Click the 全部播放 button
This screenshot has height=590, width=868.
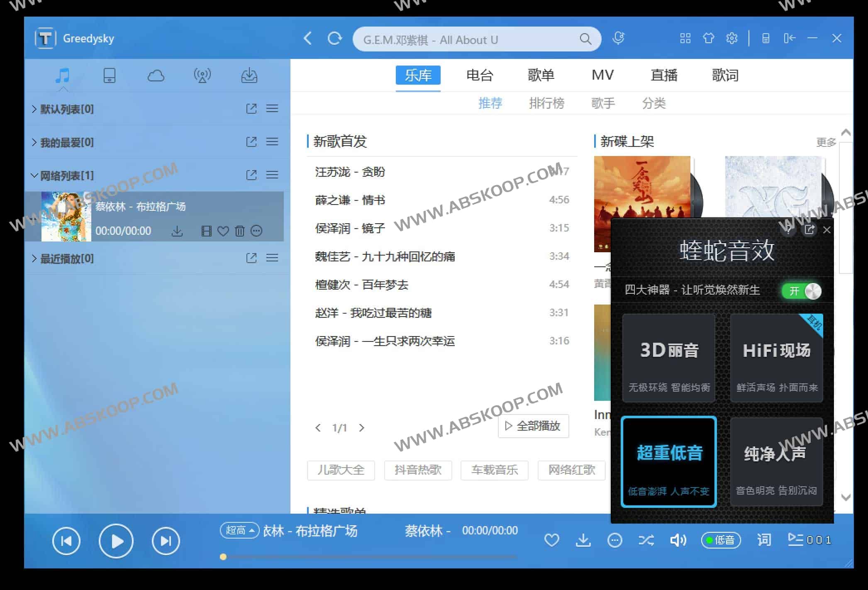(x=533, y=426)
